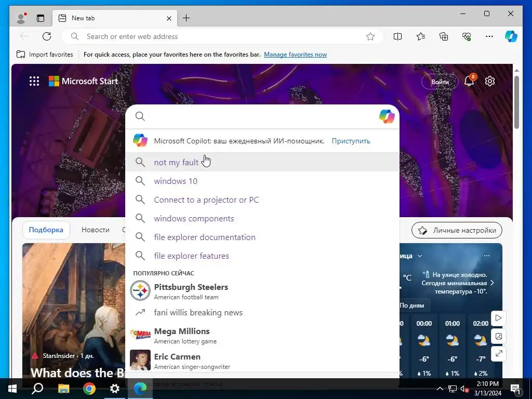
Task: Switch to the Подборка feed tab
Action: (46, 230)
